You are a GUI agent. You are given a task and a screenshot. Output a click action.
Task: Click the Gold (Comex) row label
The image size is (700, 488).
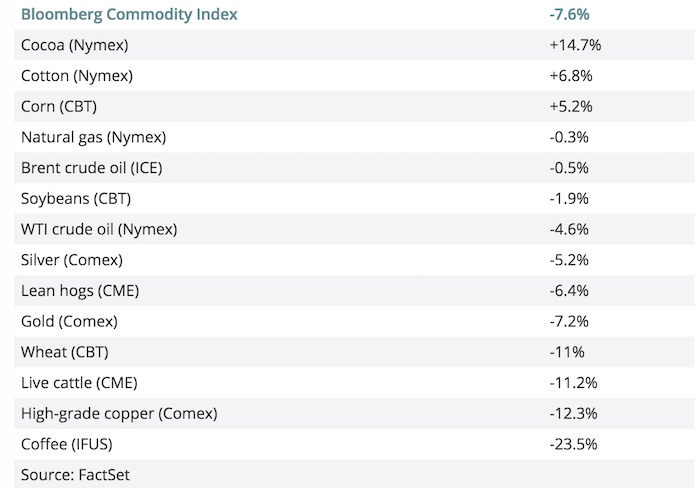69,321
